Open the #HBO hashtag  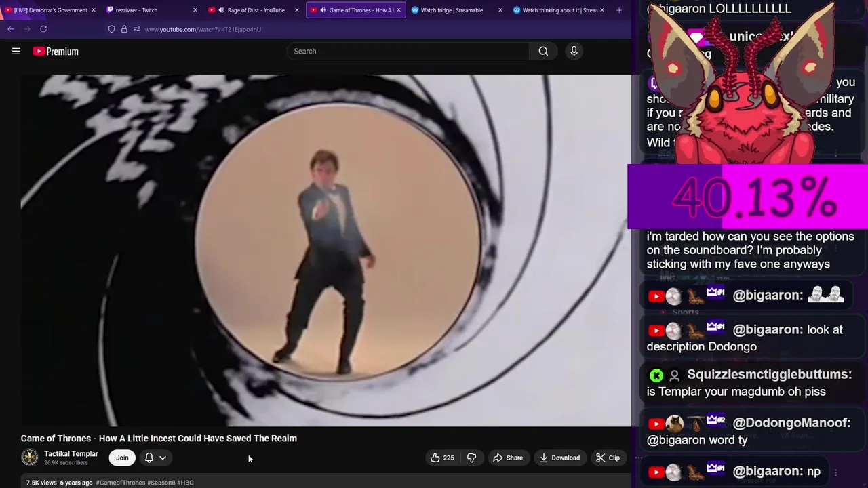[186, 483]
